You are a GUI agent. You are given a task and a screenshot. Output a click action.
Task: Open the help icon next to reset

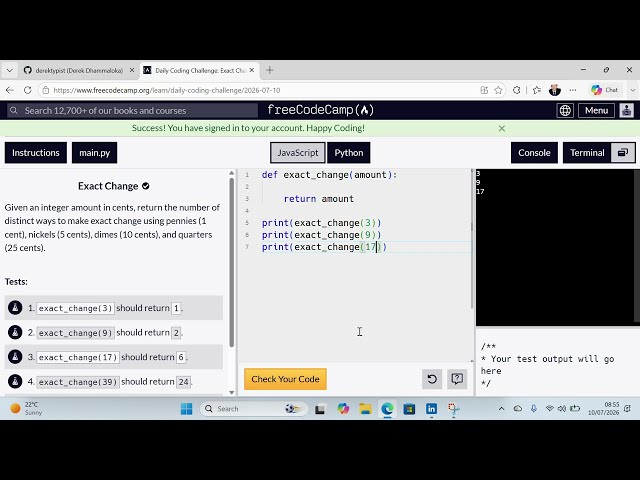[457, 379]
